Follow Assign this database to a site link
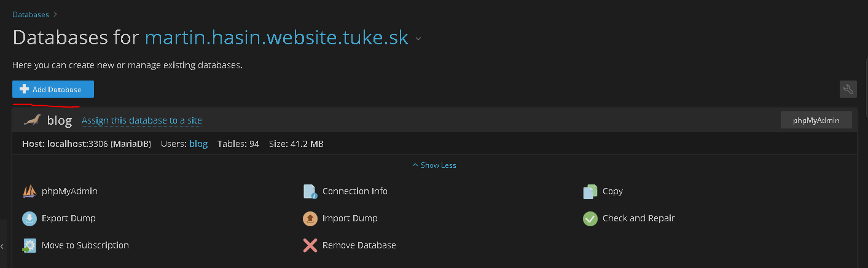 (142, 120)
